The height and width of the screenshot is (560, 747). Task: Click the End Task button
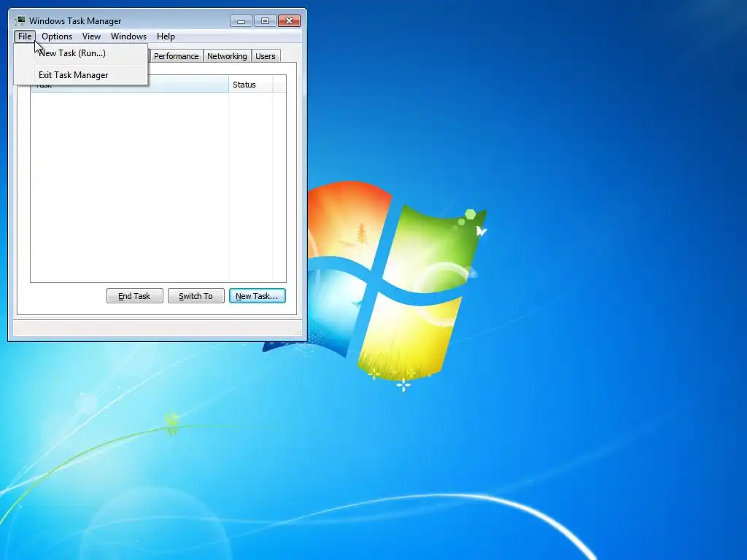[x=134, y=296]
